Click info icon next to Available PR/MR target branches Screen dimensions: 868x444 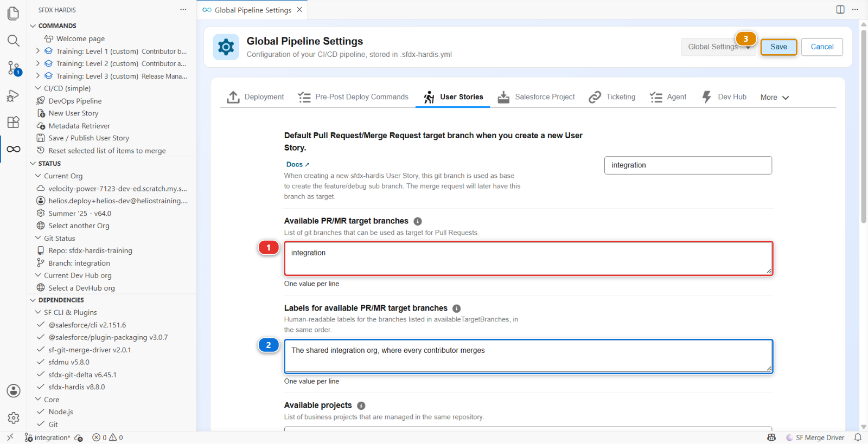point(418,221)
